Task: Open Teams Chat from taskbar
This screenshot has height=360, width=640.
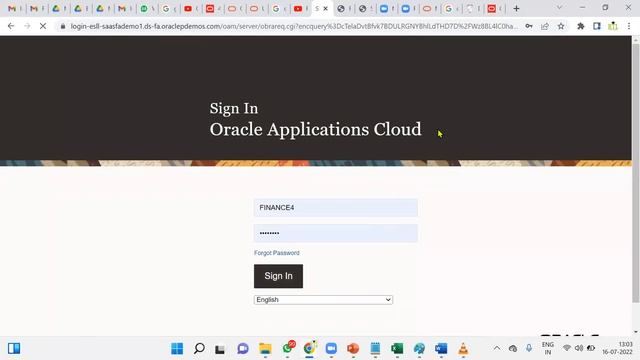Action: pos(243,349)
